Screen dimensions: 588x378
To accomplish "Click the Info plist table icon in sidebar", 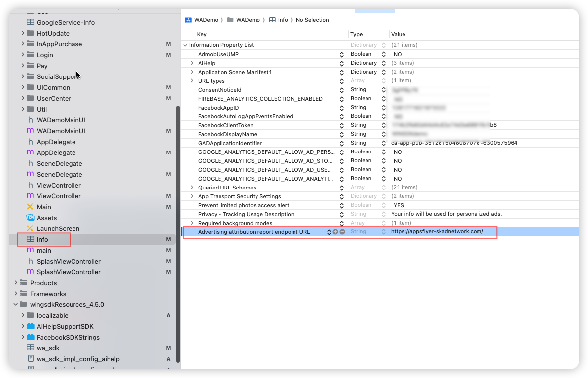I will (30, 239).
